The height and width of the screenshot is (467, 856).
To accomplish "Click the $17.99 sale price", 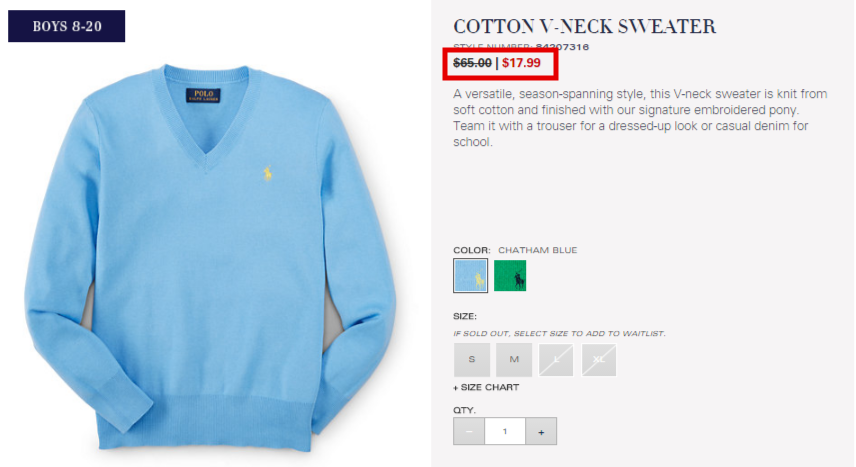I will [521, 63].
